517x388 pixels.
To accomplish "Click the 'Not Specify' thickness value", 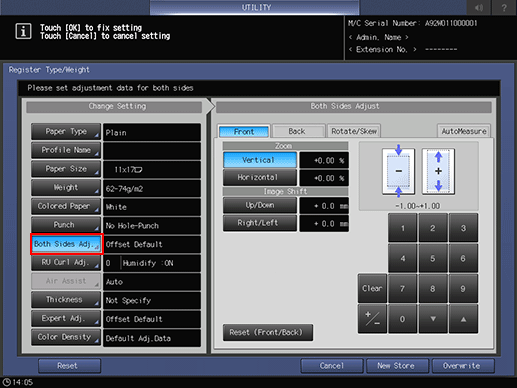I will coord(152,300).
